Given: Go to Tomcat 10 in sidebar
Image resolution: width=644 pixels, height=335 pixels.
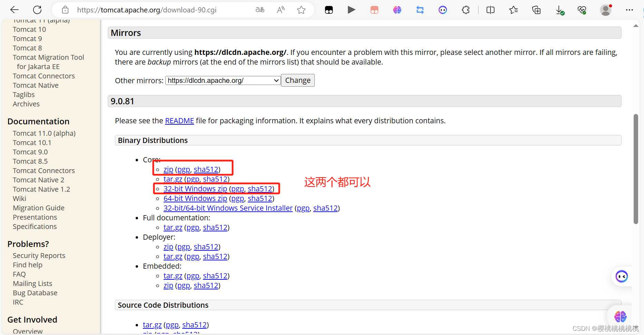Looking at the screenshot, I should click(29, 29).
